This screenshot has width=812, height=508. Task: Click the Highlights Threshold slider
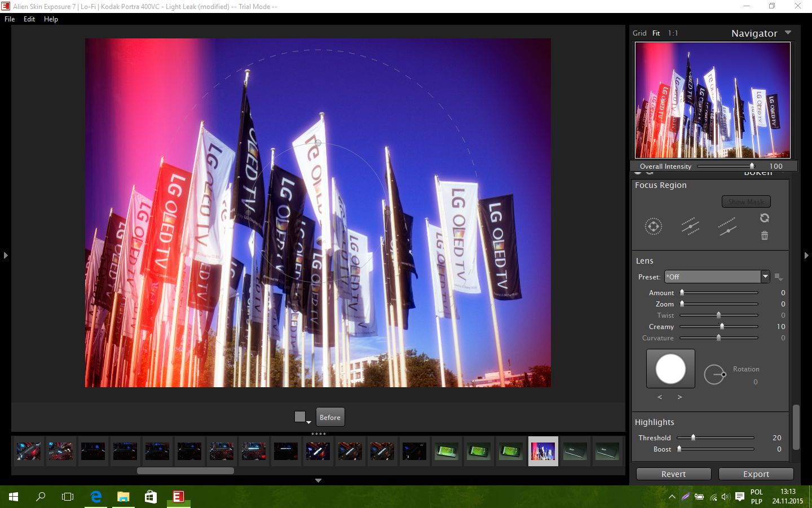716,437
